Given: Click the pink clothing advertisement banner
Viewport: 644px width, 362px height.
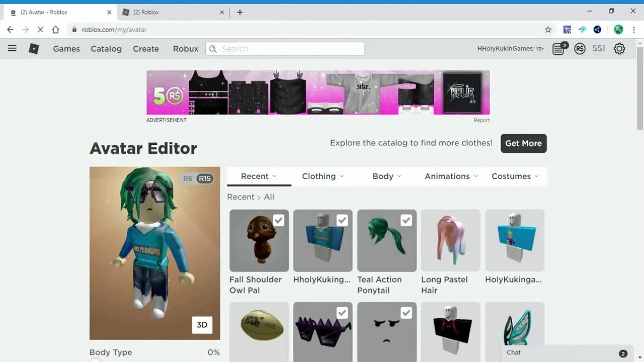Looking at the screenshot, I should [x=318, y=93].
